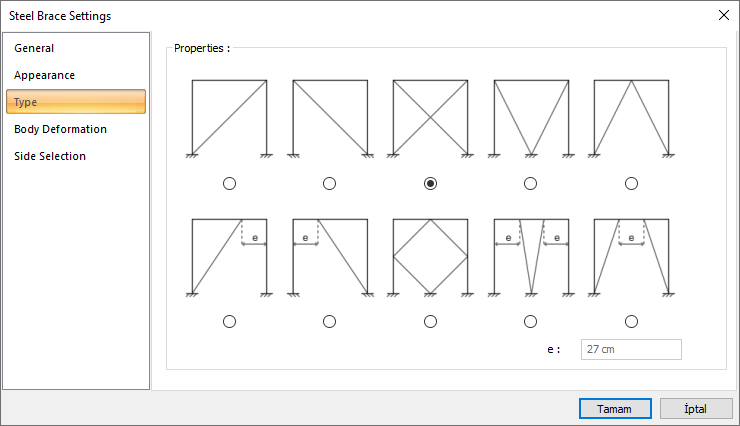Select the first diagonal brace radio button
This screenshot has height=426, width=740.
click(x=229, y=183)
